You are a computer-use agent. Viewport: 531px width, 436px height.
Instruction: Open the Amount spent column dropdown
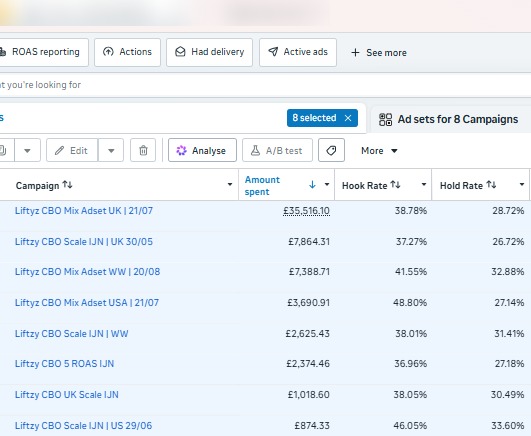pos(327,184)
